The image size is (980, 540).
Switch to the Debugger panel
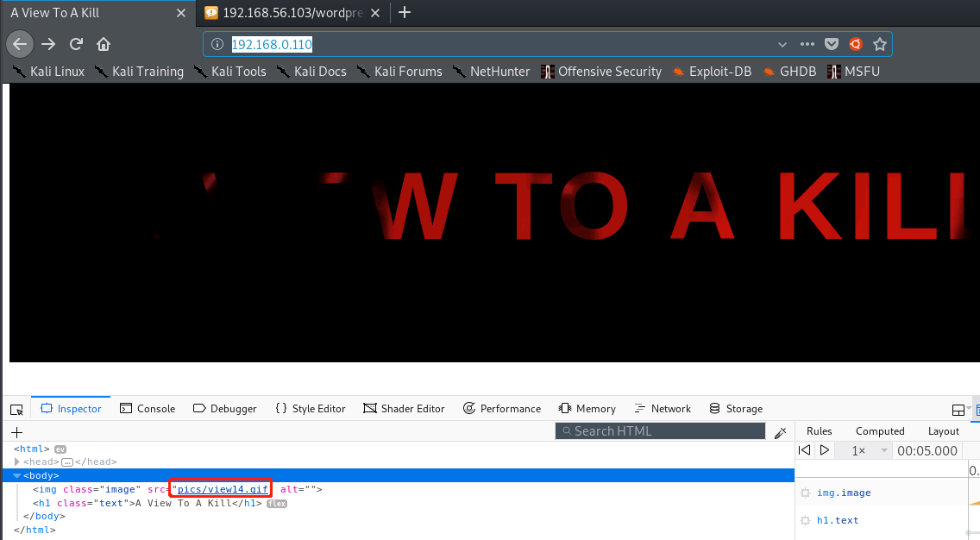click(x=225, y=408)
